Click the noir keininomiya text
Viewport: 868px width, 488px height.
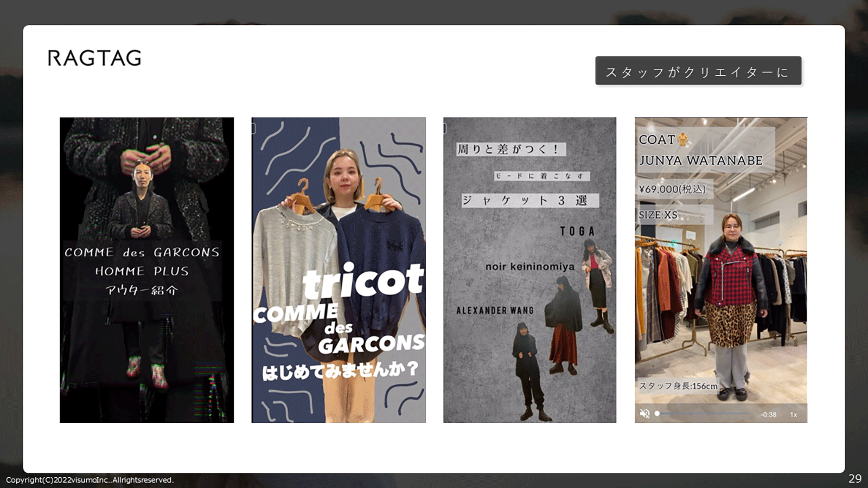pos(530,267)
